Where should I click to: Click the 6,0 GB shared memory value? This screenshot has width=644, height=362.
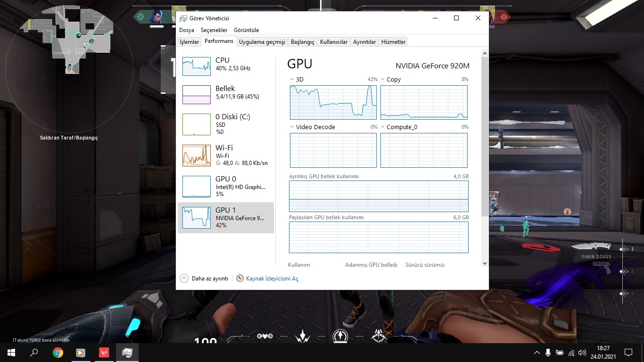tap(461, 217)
